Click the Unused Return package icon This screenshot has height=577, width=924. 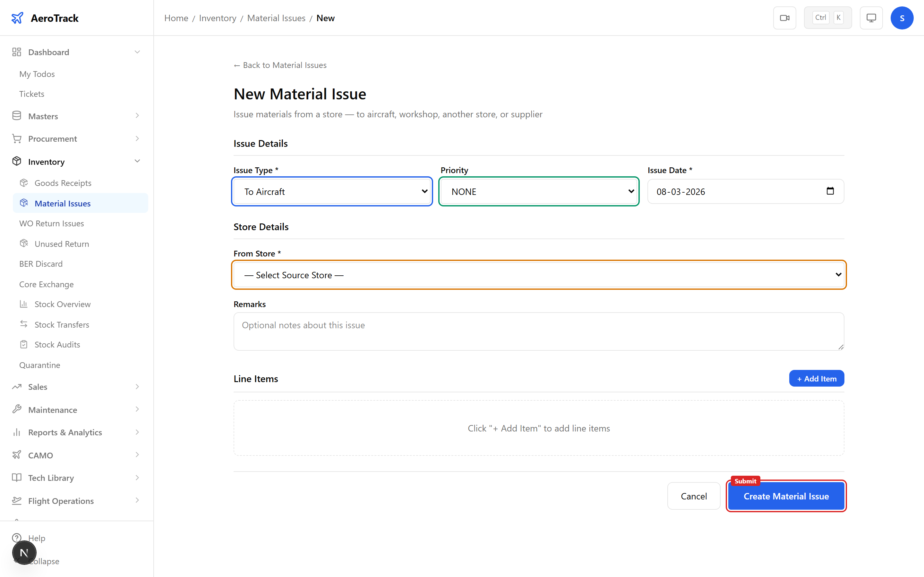[x=24, y=244]
